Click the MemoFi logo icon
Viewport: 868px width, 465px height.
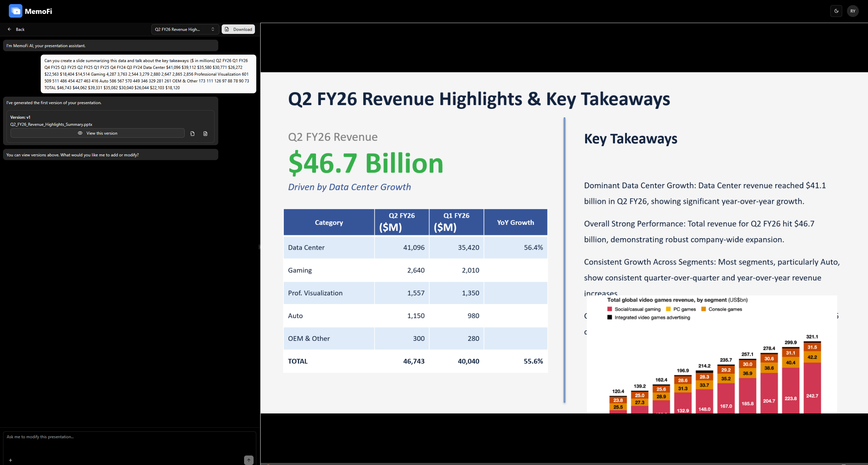16,11
